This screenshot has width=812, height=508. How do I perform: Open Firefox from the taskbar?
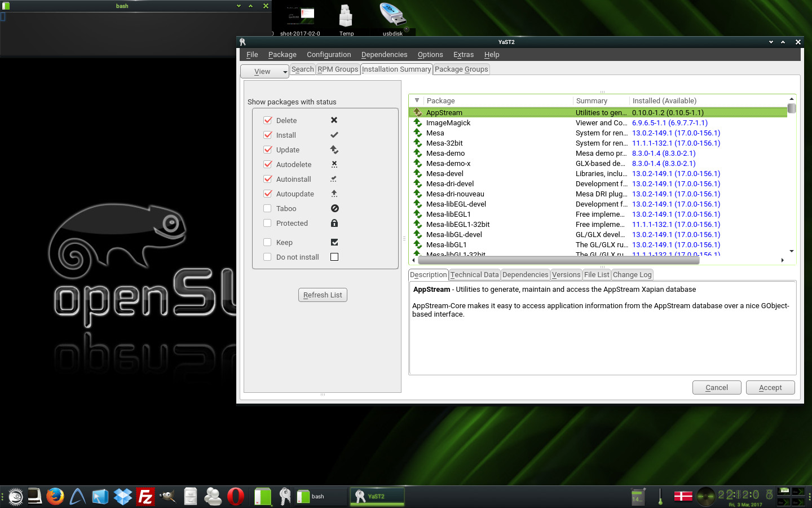click(x=55, y=496)
